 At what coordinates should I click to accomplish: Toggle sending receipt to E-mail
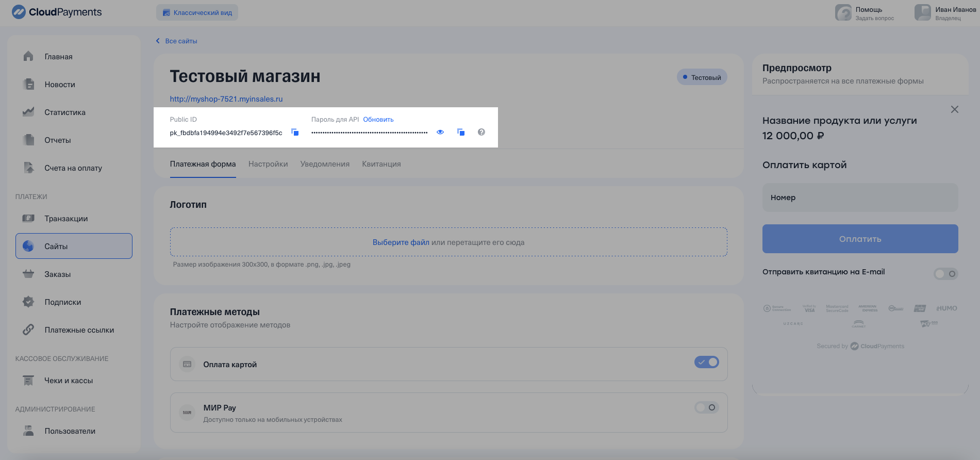coord(945,274)
